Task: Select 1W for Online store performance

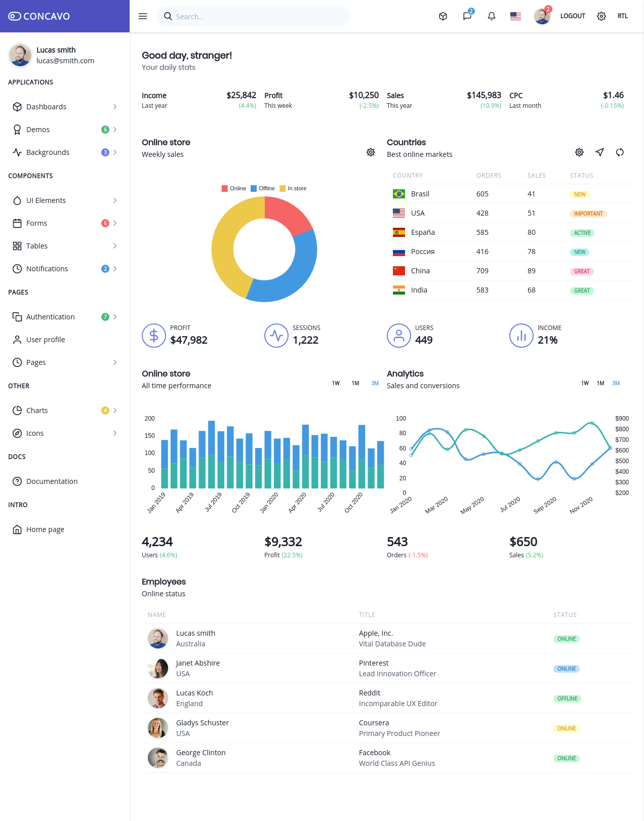Action: [336, 383]
